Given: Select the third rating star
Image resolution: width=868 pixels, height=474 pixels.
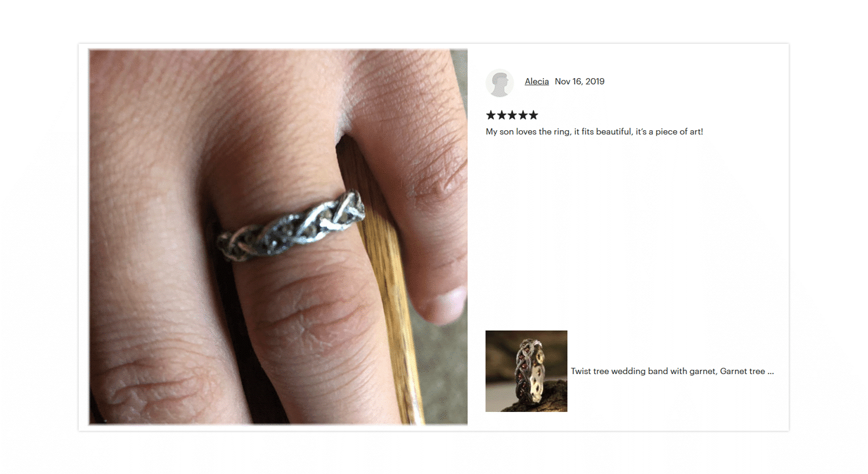Looking at the screenshot, I should (x=512, y=115).
